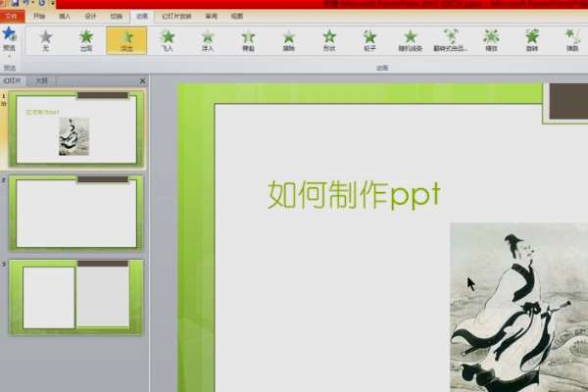Apply the 飞入 (Fly In) animation

[168, 40]
